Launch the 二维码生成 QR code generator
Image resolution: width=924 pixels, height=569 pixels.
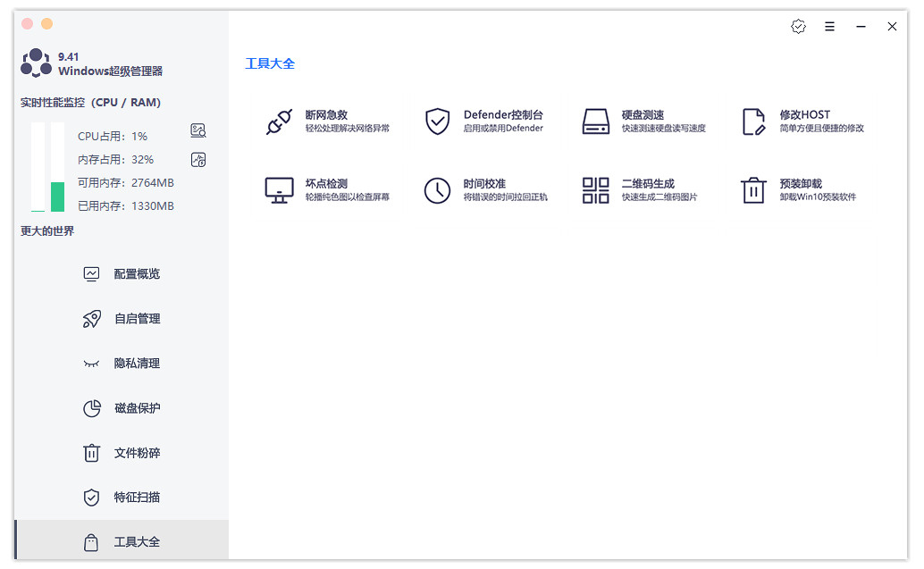point(595,189)
